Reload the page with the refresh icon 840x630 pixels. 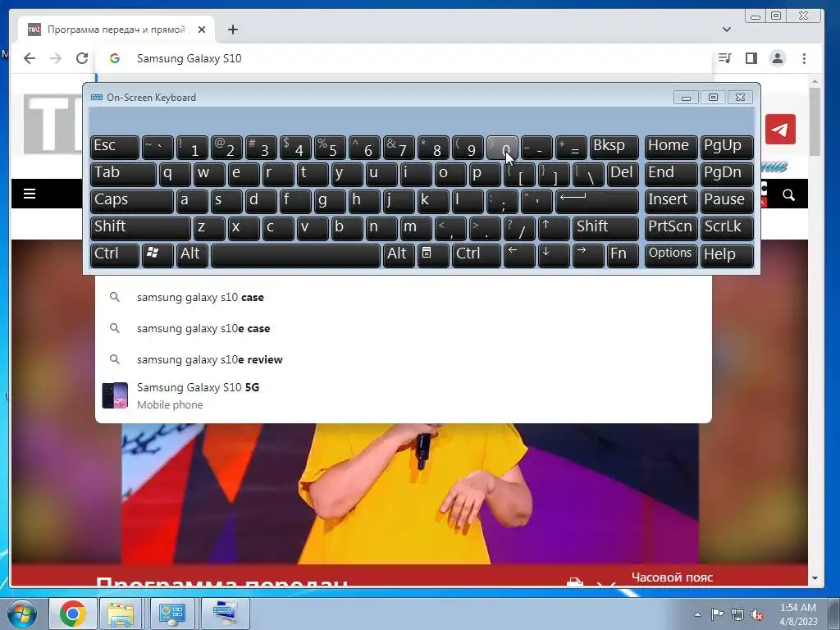pos(82,58)
